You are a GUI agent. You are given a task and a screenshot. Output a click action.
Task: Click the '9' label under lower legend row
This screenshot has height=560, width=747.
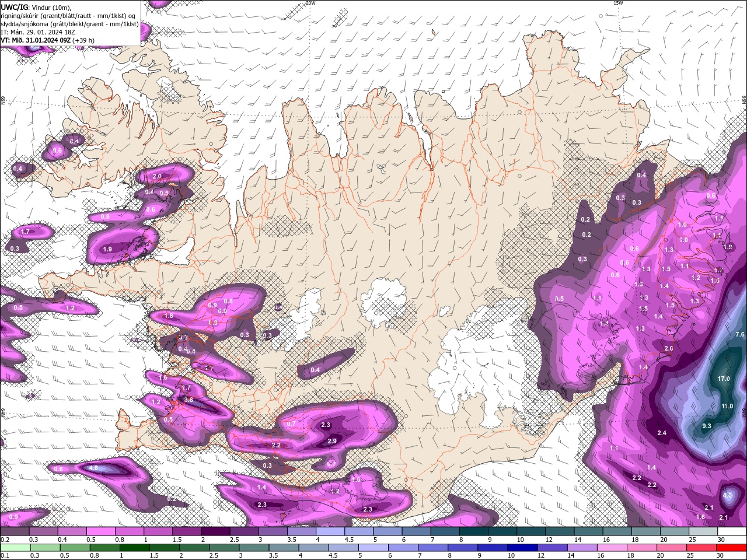click(x=480, y=555)
